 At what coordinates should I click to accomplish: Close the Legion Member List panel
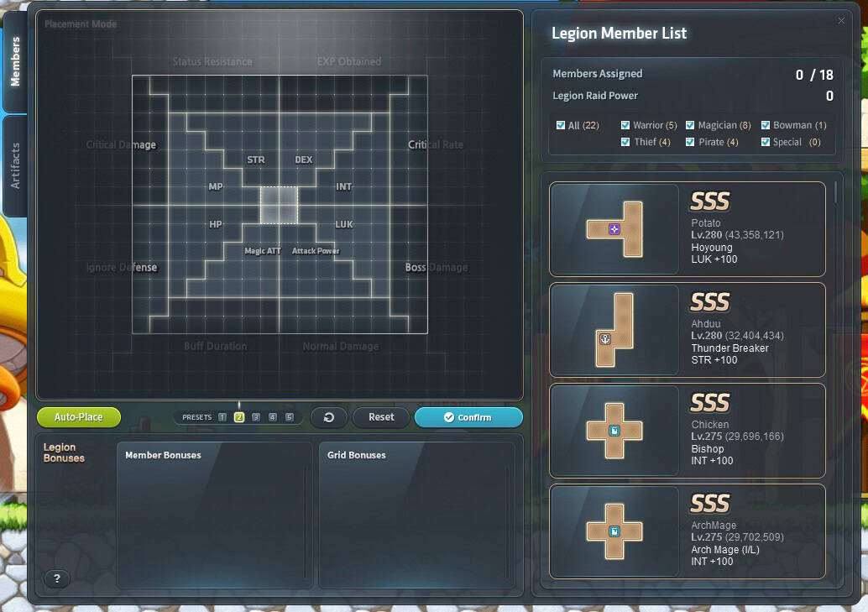(x=841, y=21)
